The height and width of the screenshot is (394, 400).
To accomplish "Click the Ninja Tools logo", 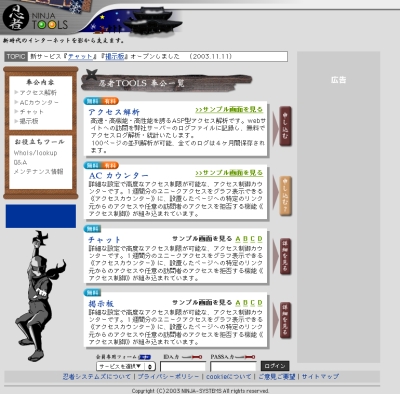I will pyautogui.click(x=35, y=18).
